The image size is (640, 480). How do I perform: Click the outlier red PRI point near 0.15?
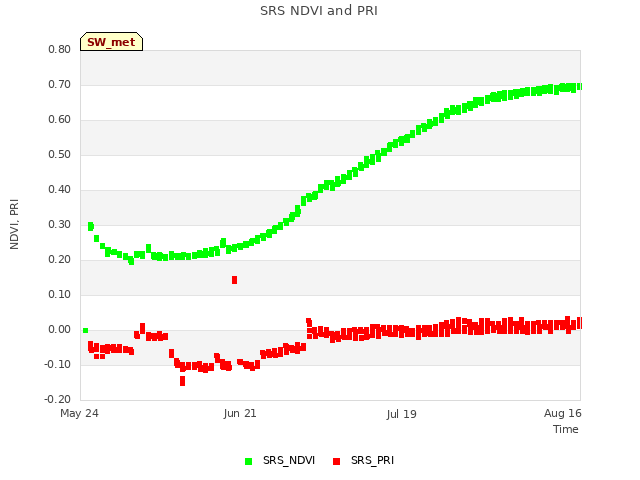click(x=234, y=280)
